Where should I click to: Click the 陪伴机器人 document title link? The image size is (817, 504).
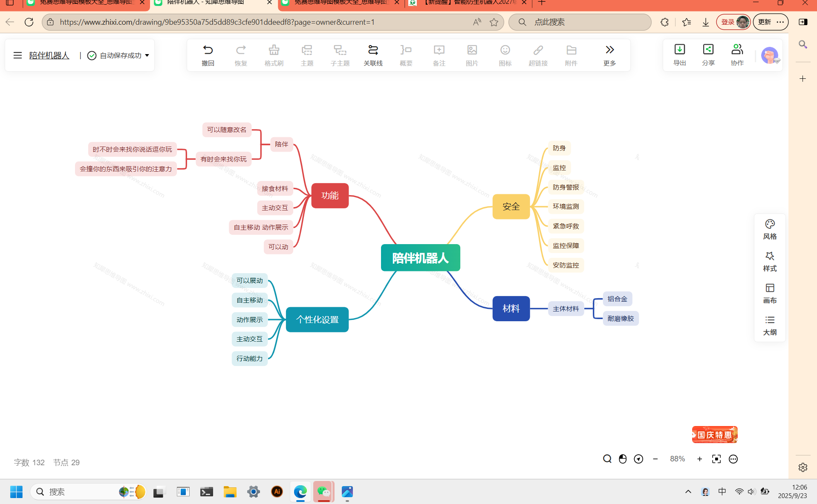(x=49, y=55)
